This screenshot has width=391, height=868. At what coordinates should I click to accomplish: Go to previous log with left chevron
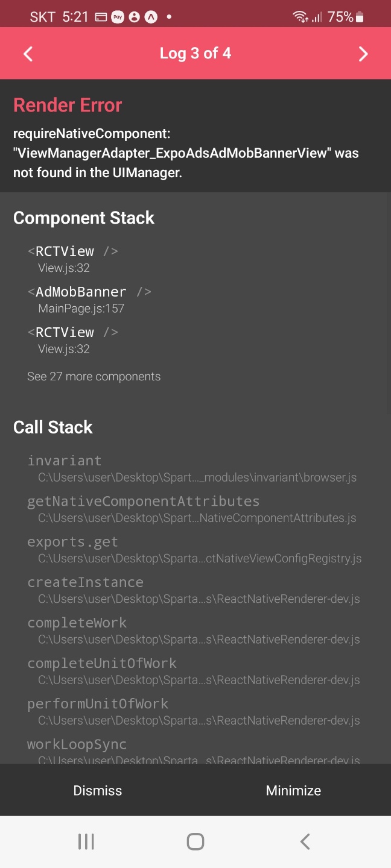click(28, 54)
